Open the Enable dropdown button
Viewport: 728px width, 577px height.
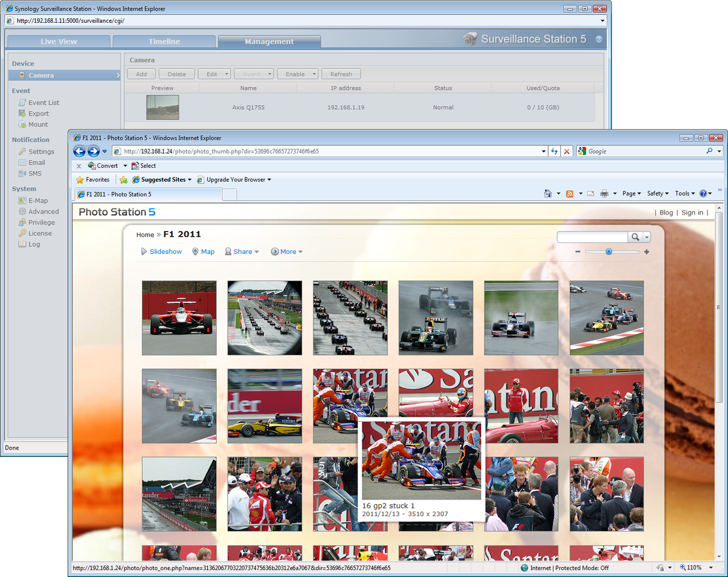tap(297, 74)
